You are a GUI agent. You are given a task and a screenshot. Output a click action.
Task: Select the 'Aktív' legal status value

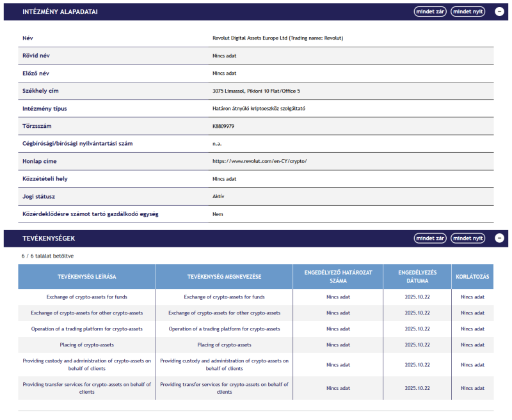pos(218,196)
